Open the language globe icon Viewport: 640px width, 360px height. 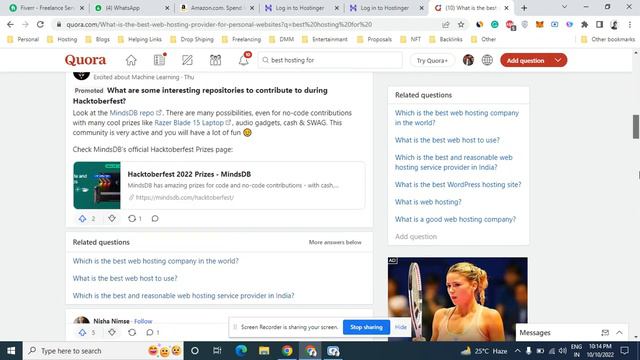pos(487,60)
